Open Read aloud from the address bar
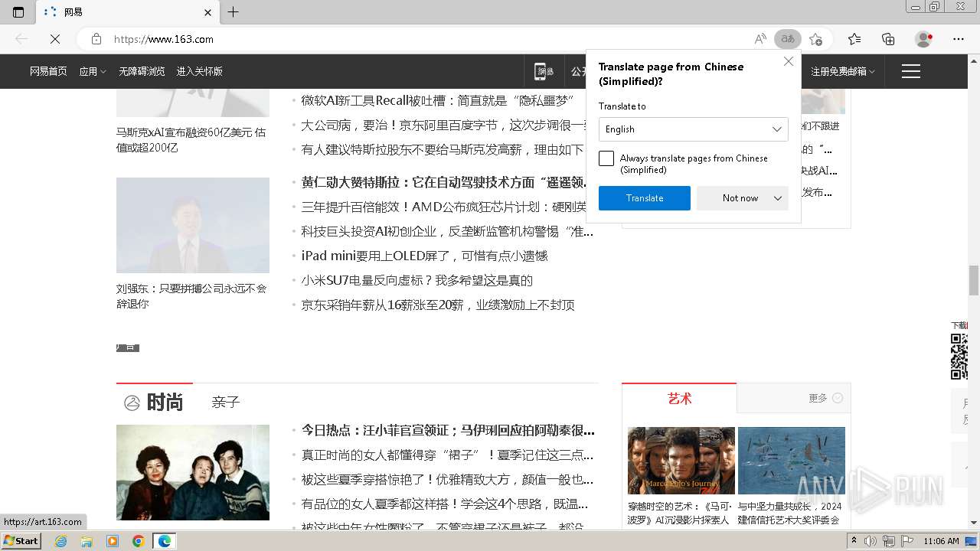The height and width of the screenshot is (551, 980). pos(759,39)
